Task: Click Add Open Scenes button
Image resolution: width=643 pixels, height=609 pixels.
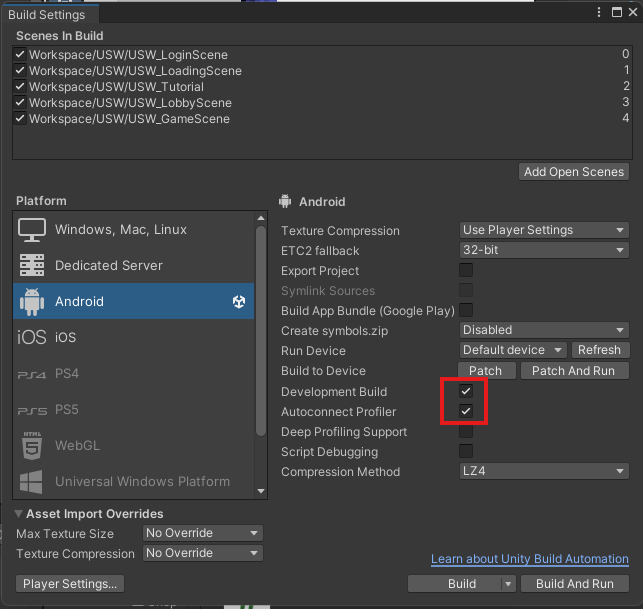Action: point(574,172)
